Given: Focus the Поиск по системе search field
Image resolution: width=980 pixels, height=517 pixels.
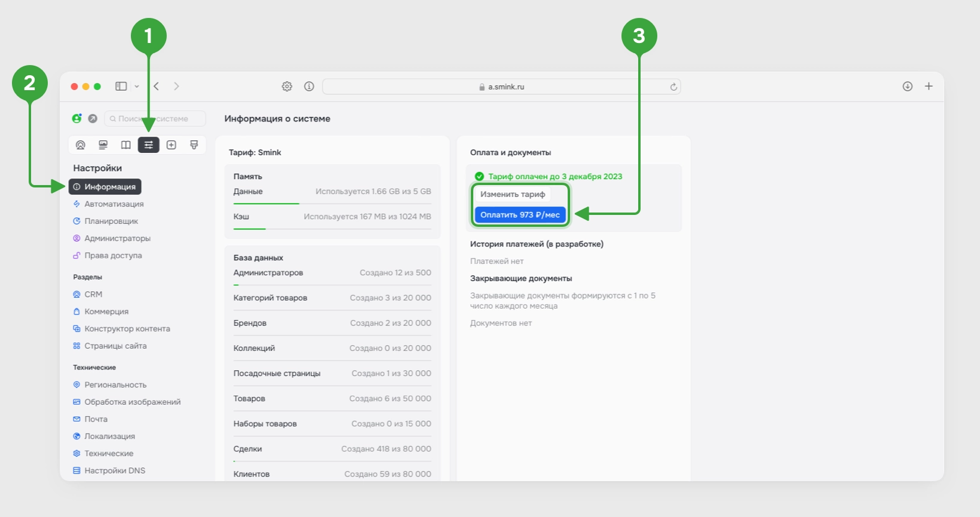Looking at the screenshot, I should 155,119.
